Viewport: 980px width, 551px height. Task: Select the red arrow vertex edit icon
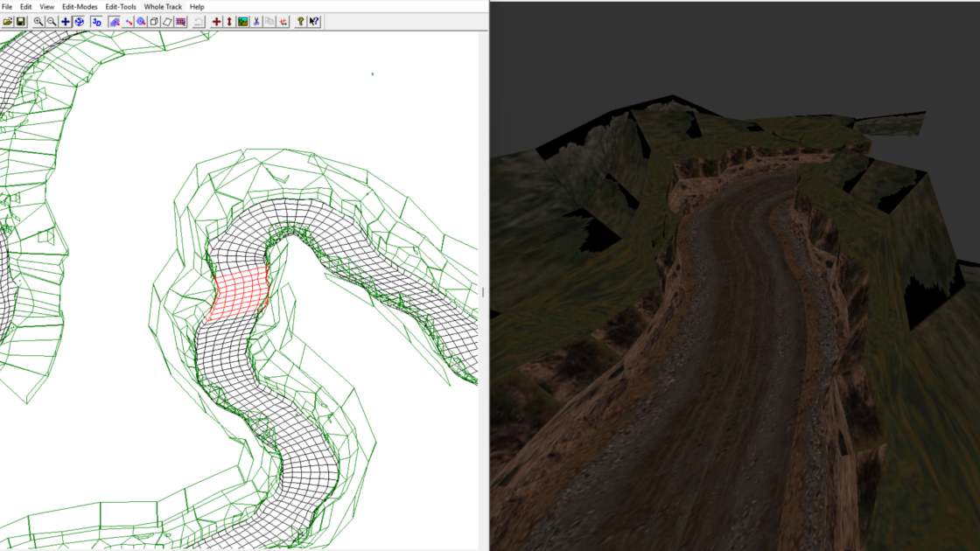128,22
